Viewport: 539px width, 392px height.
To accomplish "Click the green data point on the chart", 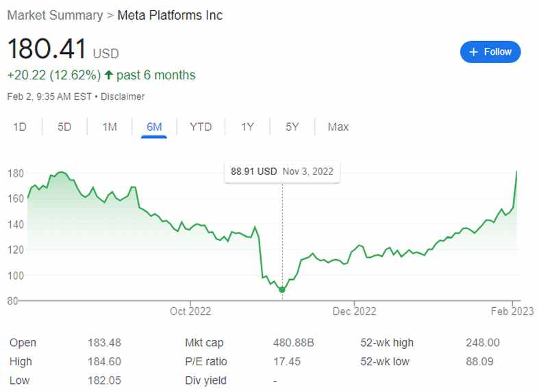I will [x=282, y=290].
